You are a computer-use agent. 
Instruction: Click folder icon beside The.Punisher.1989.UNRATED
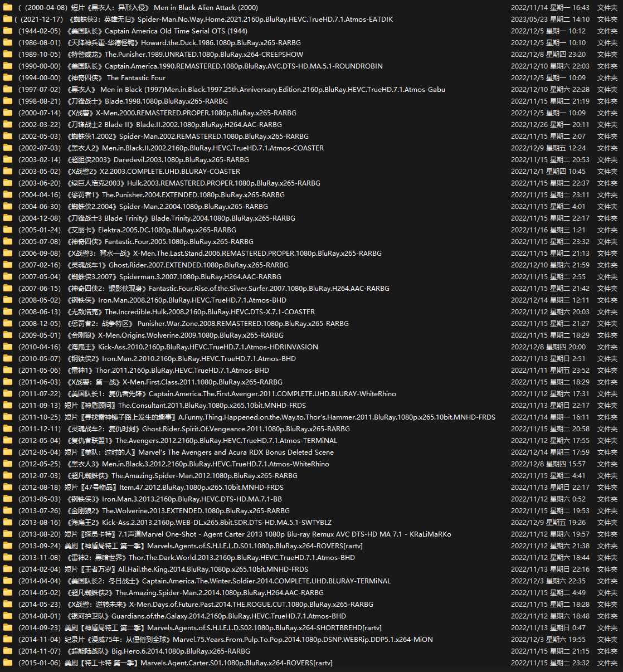point(7,55)
